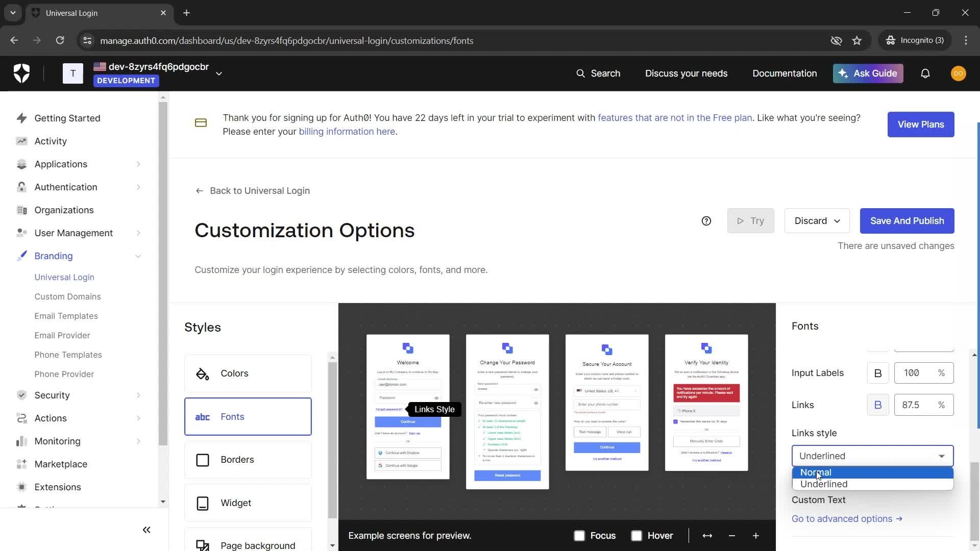Click the Getting Started lightning icon
Viewport: 980px width, 551px height.
(x=21, y=118)
